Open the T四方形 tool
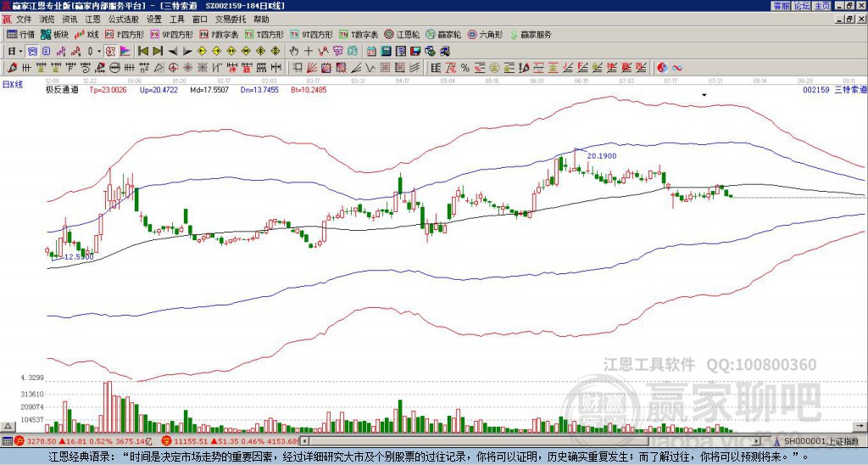Screen dimensions: 868x465 (x=264, y=34)
